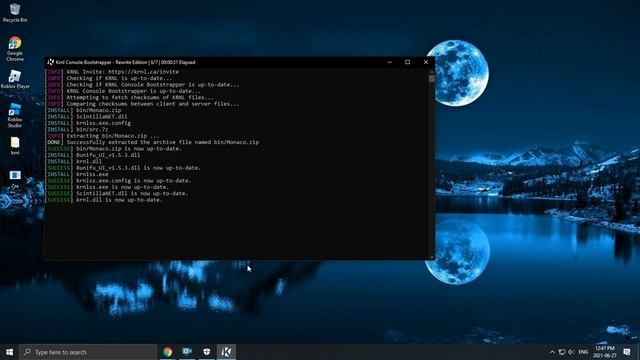This screenshot has height=360, width=640.
Task: Launch Google Chrome from the desktop
Action: pos(15,49)
